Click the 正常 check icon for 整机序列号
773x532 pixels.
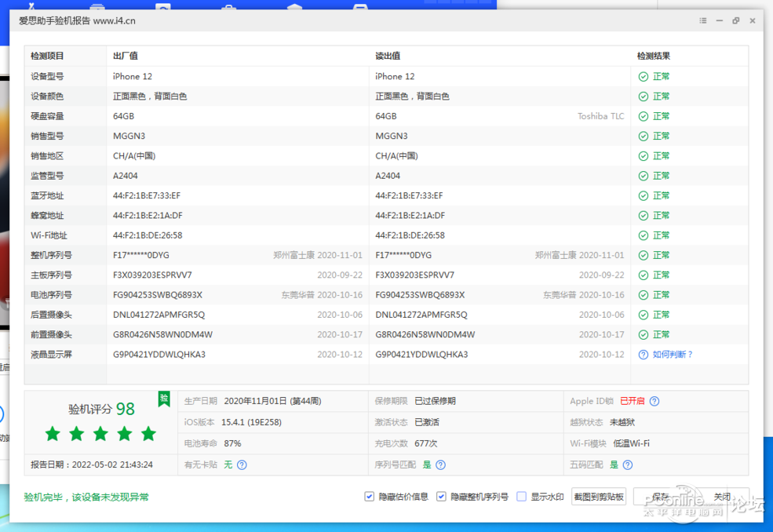pos(644,255)
